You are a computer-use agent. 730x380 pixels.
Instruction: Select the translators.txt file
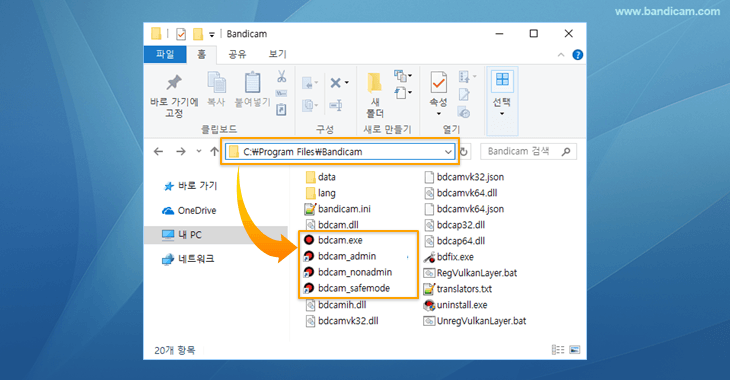[x=458, y=289]
